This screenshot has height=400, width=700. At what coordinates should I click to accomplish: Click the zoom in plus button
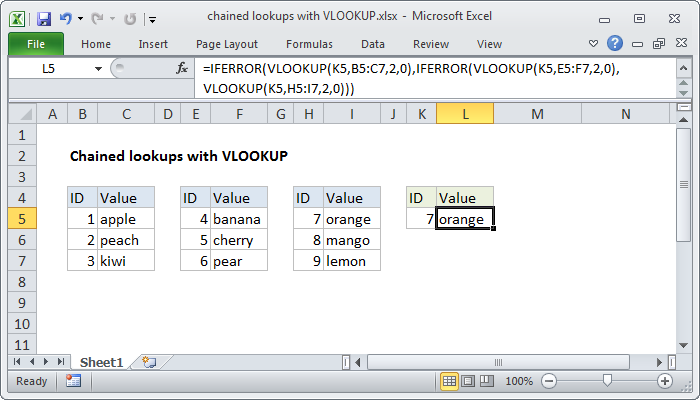[664, 381]
